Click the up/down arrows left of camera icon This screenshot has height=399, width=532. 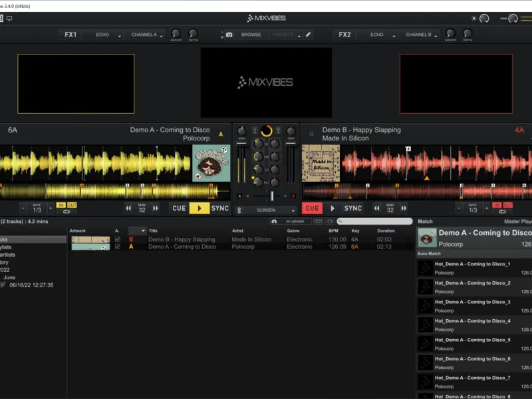[222, 35]
